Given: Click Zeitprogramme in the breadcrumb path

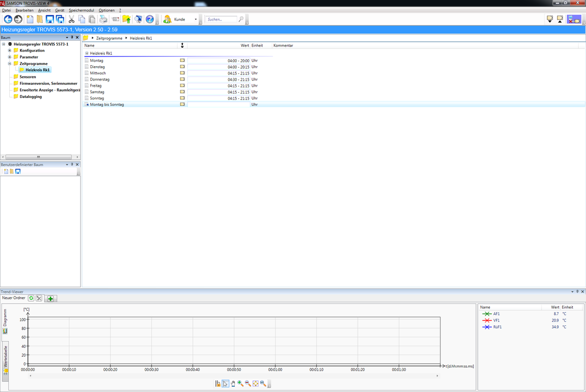Looking at the screenshot, I should pos(109,38).
